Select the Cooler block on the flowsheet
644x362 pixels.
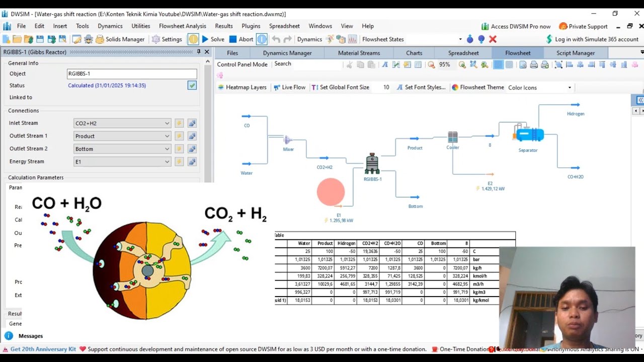(453, 137)
